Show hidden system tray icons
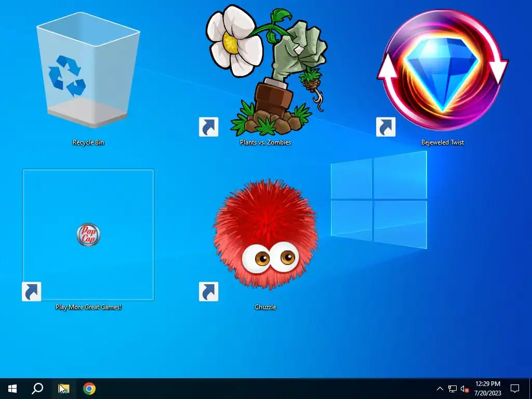Viewport: 532px width, 399px height. pyautogui.click(x=440, y=389)
